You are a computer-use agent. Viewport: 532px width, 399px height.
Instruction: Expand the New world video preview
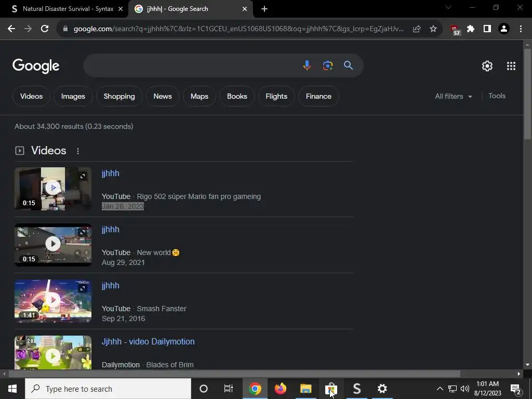83,232
